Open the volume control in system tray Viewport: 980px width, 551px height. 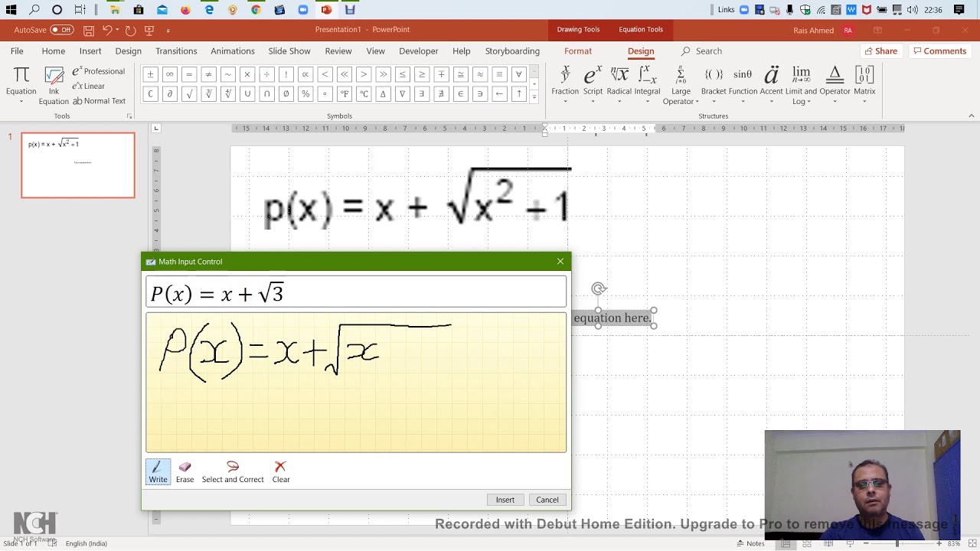[912, 10]
